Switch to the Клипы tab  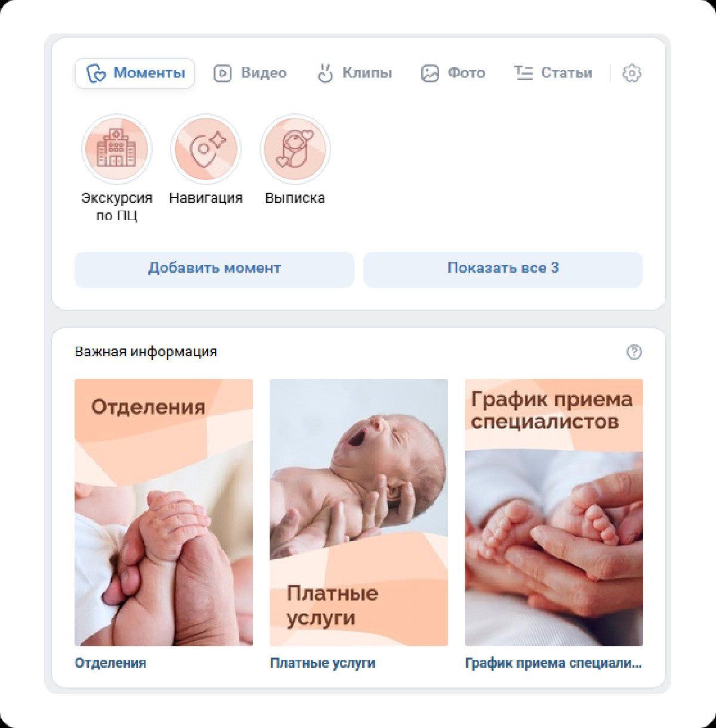pyautogui.click(x=354, y=73)
